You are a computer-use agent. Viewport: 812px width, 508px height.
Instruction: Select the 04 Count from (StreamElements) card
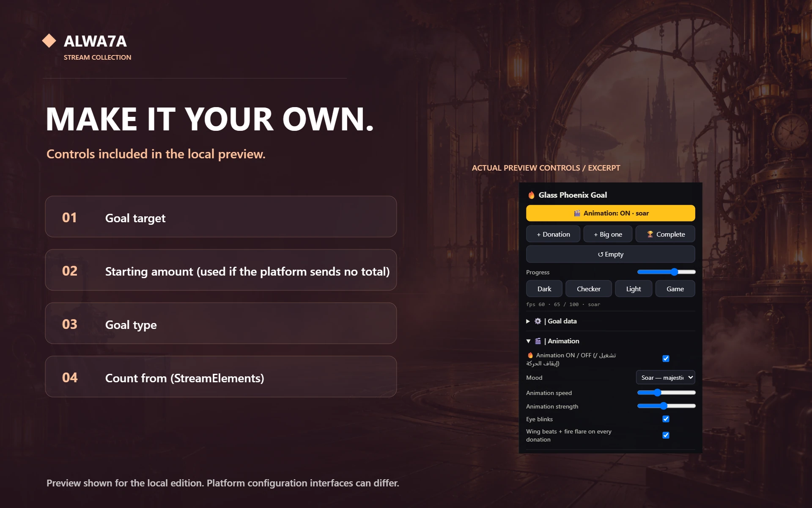[221, 377]
